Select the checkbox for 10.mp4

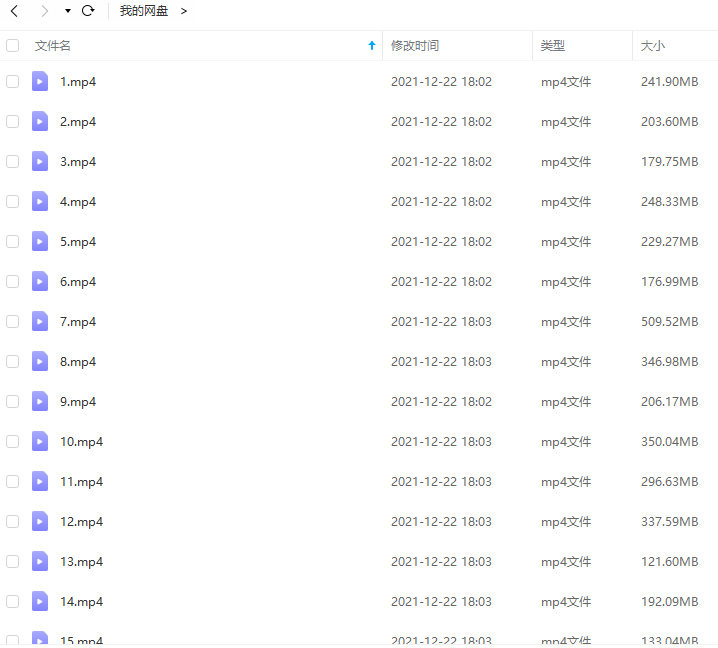12,441
